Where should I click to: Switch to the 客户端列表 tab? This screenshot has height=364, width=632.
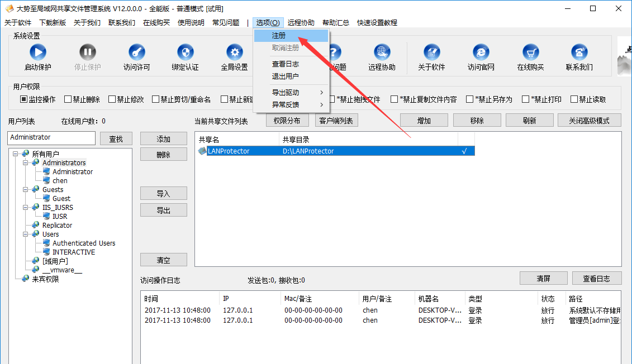(336, 120)
